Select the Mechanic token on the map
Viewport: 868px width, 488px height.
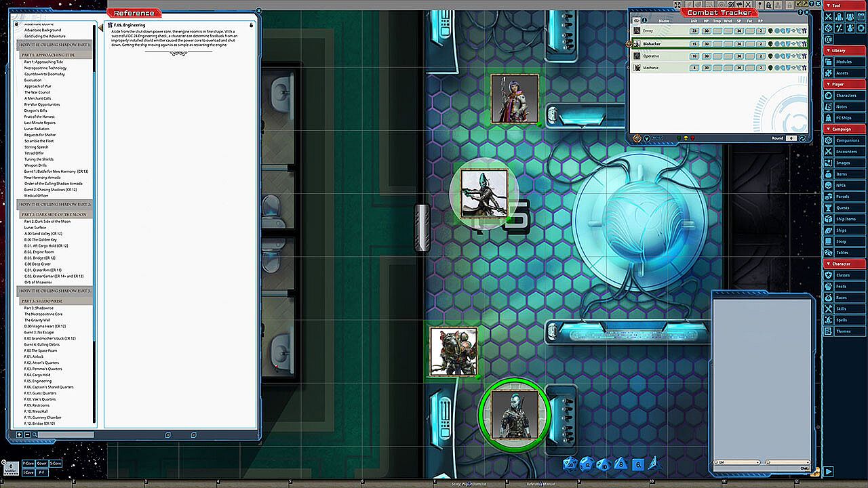point(453,352)
